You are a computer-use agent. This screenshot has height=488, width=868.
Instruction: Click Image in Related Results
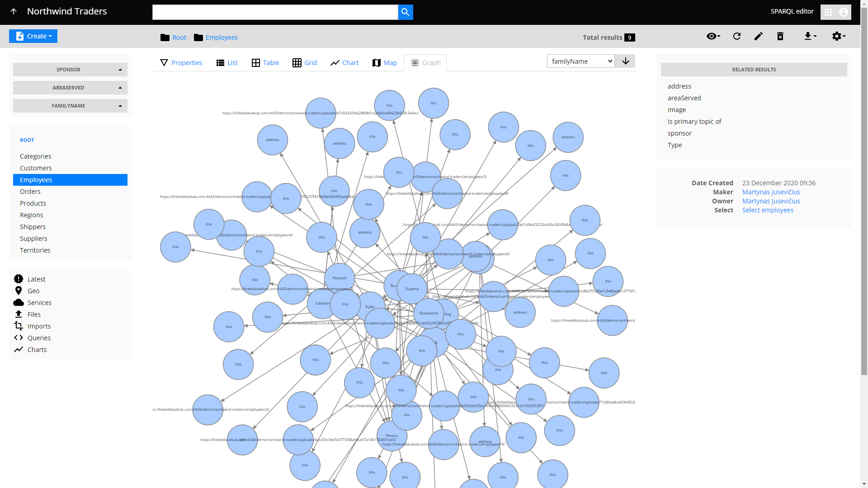coord(676,110)
